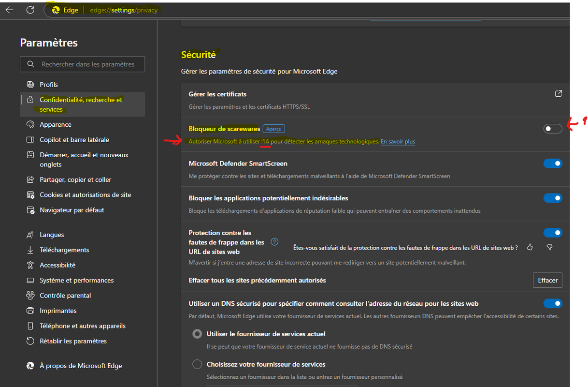Screen dimensions: 588x387
Task: Click the Apparence icon
Action: 30,124
